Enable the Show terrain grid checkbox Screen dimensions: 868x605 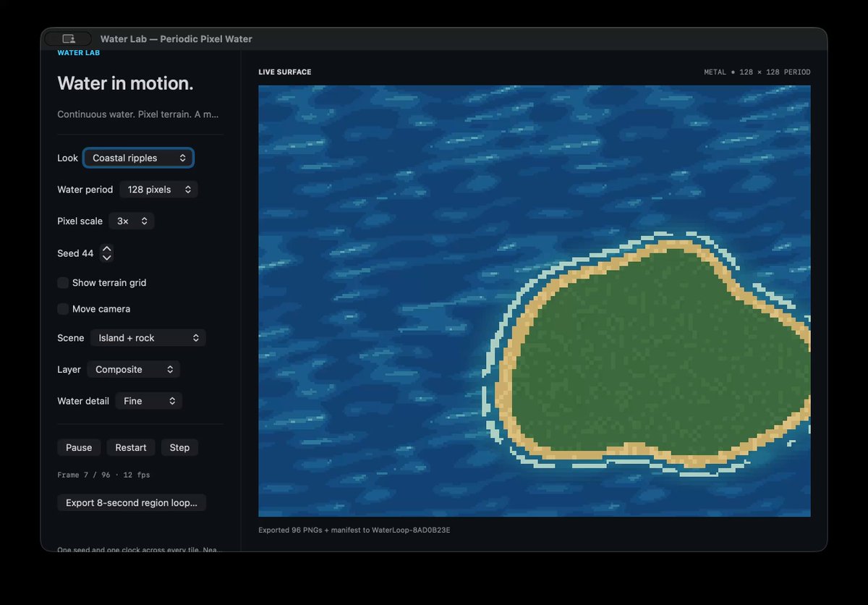pos(63,282)
